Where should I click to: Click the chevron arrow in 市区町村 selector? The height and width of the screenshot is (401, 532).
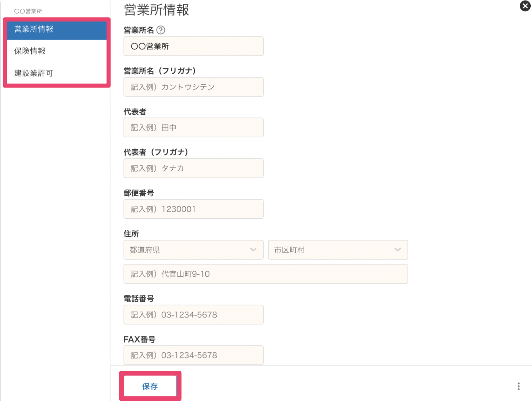coord(398,250)
